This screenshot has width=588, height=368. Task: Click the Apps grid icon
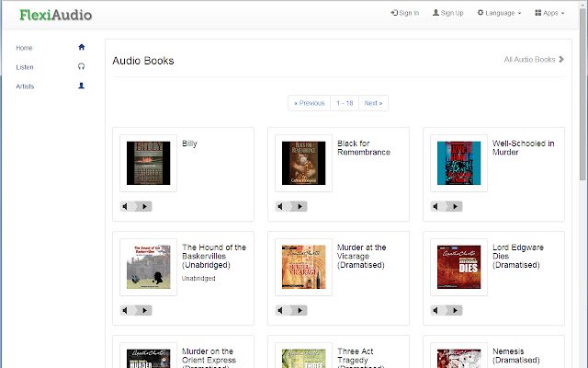pos(538,12)
